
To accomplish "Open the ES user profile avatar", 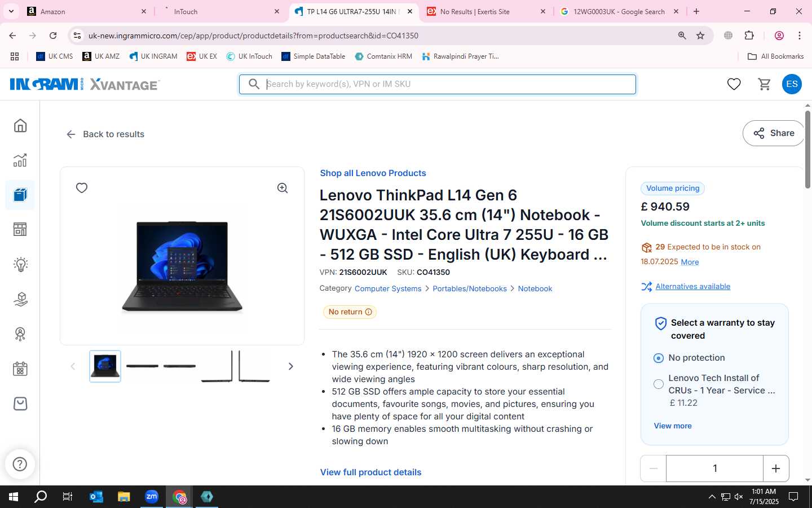I will [x=792, y=84].
